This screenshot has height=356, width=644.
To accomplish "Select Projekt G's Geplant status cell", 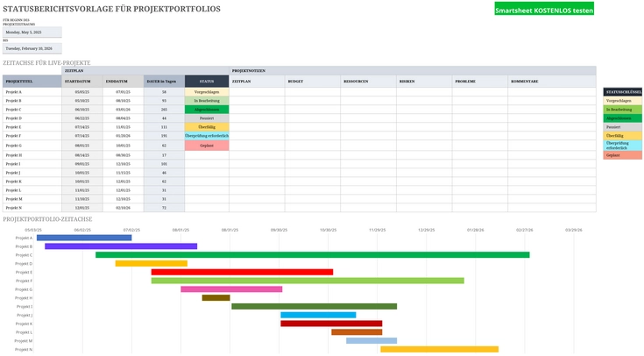I will click(x=207, y=146).
